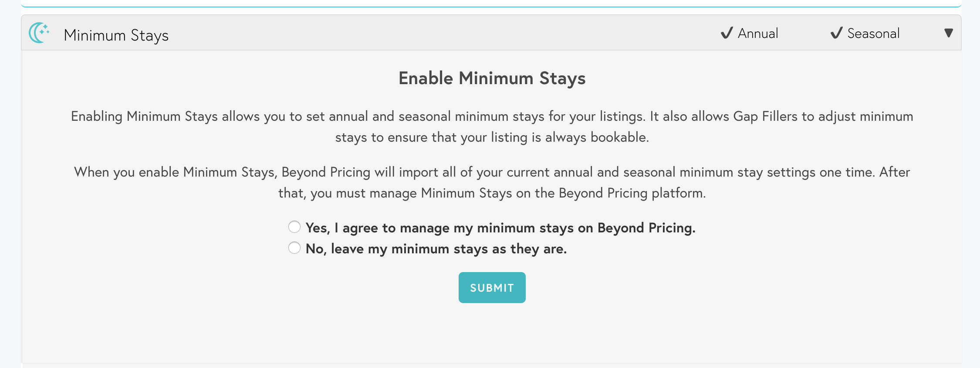Click the checkmark icon beside Seasonal
This screenshot has height=368, width=980.
point(836,33)
